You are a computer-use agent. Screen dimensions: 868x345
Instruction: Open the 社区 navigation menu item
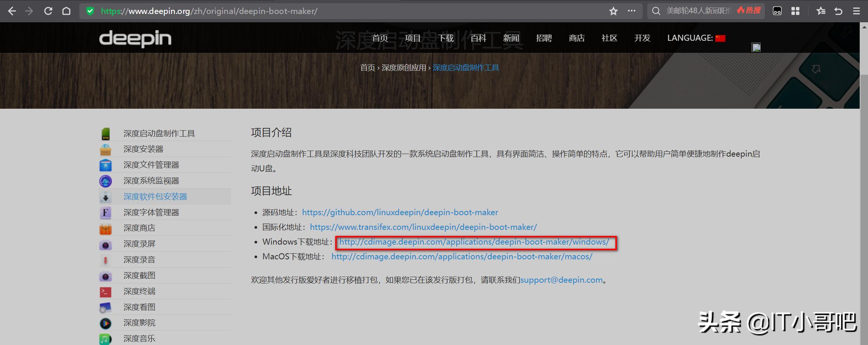[x=609, y=38]
